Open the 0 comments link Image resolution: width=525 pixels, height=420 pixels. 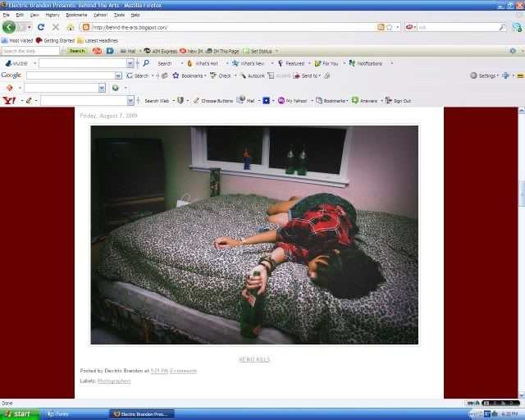click(x=183, y=371)
